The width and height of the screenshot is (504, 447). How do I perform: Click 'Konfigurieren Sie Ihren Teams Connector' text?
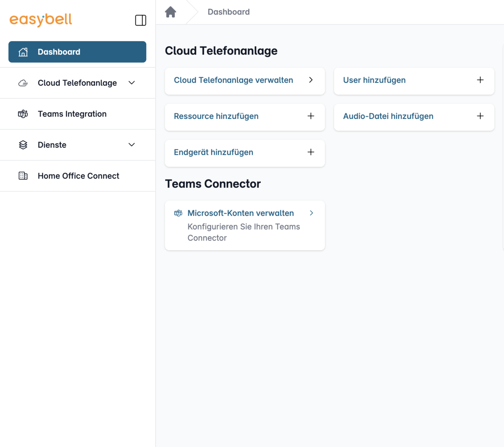click(244, 232)
